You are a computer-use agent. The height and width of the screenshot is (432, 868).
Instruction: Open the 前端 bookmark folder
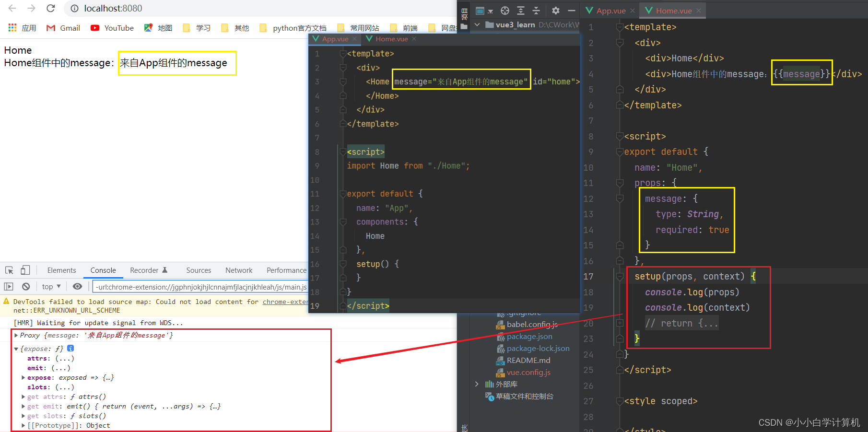(404, 28)
